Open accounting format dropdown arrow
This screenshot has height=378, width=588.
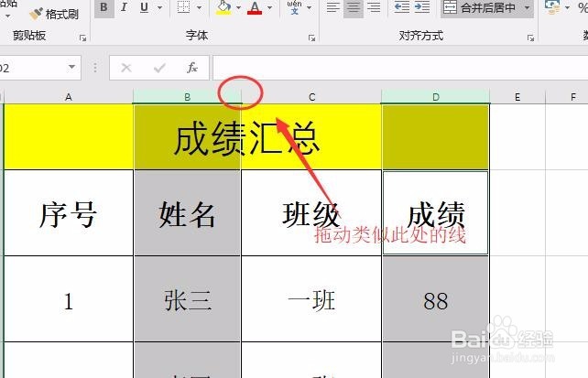[x=567, y=8]
